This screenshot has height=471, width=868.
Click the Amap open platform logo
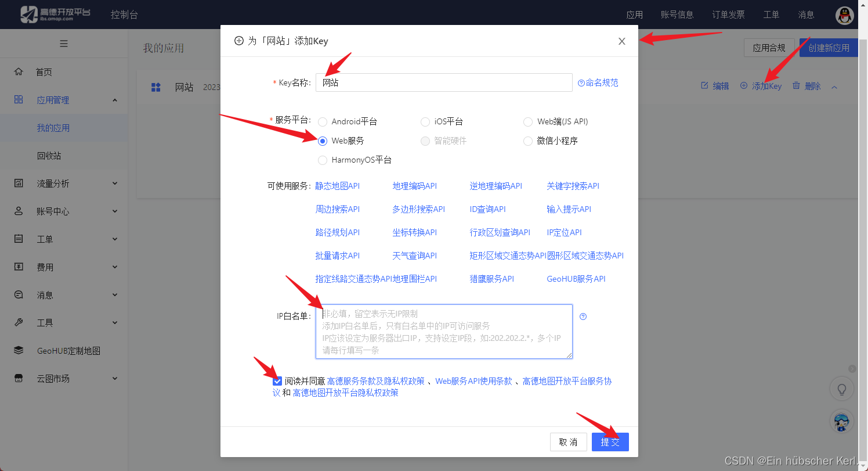[56, 15]
